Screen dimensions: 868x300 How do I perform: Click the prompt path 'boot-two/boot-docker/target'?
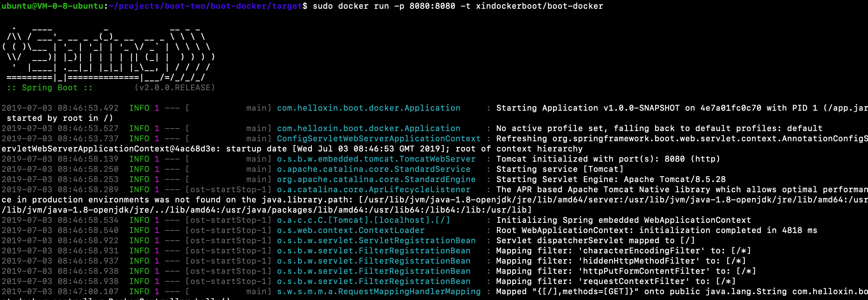234,6
